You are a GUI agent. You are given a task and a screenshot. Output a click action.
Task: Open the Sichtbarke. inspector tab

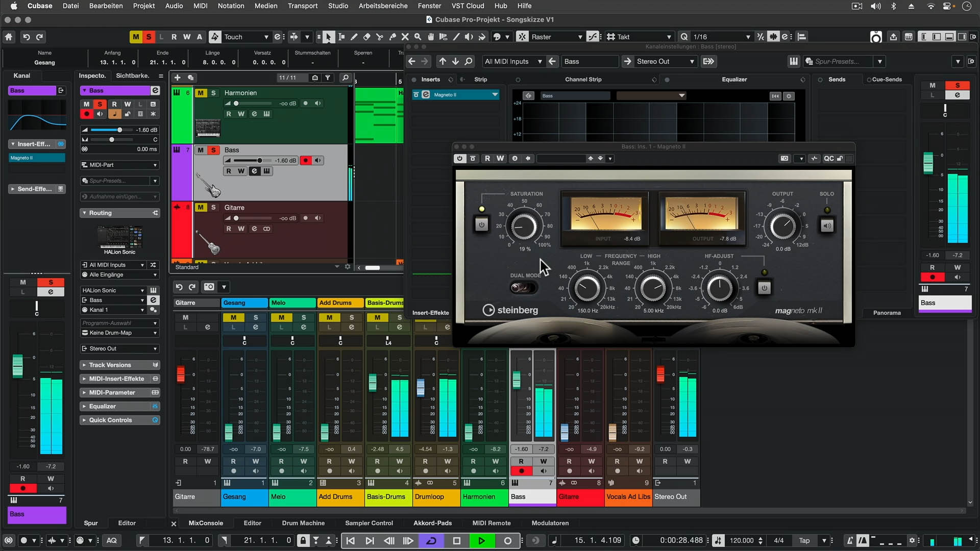tap(133, 76)
